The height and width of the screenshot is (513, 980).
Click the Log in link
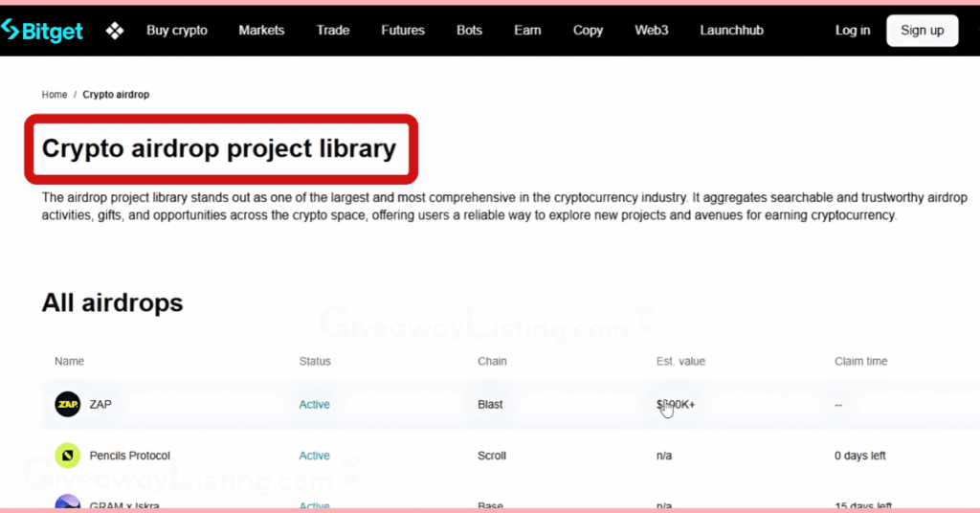[853, 30]
